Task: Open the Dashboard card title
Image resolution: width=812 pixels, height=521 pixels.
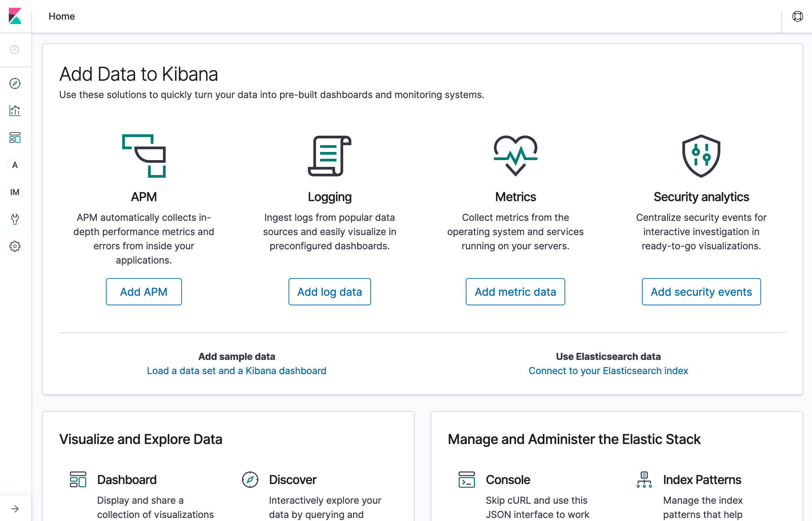Action: (127, 480)
